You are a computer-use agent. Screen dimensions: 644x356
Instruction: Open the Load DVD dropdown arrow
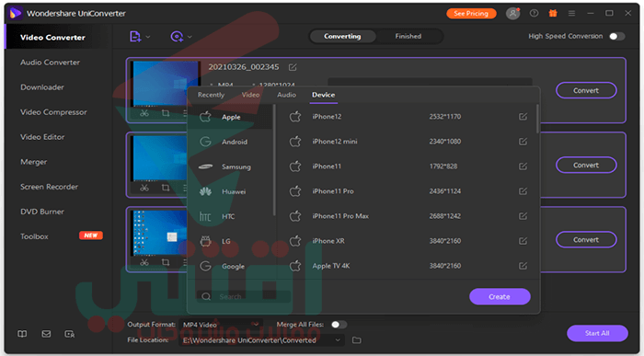click(190, 37)
